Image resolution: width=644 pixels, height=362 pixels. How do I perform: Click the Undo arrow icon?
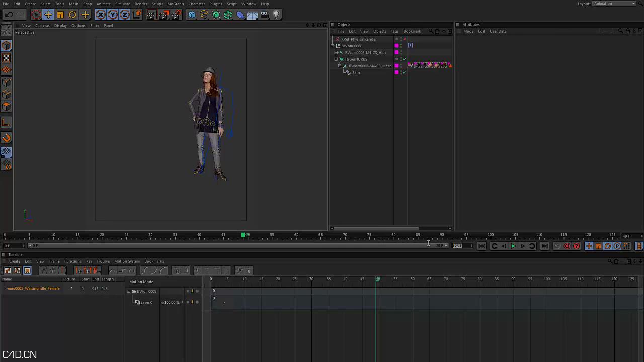pos(9,15)
